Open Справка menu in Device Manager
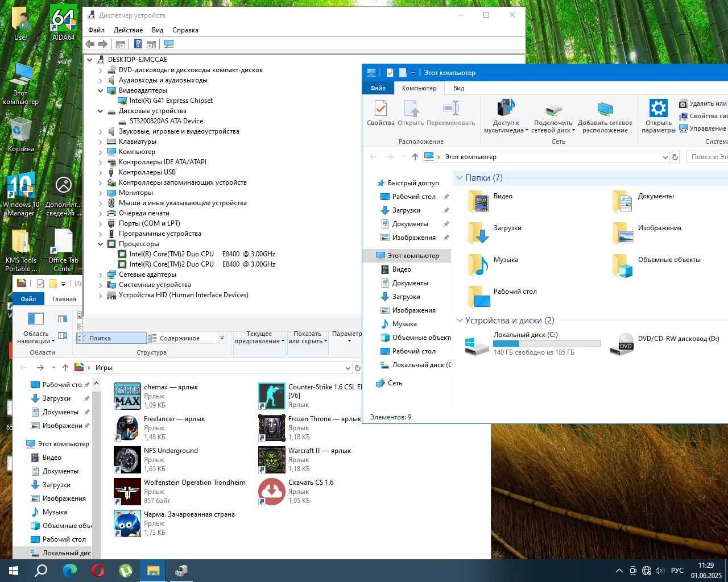This screenshot has width=728, height=582. [185, 30]
